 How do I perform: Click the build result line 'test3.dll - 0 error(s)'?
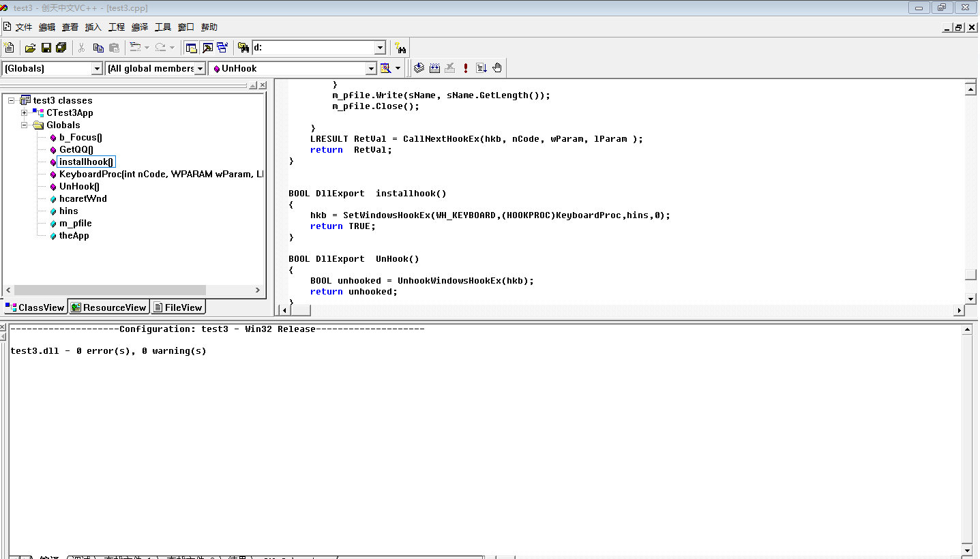[108, 351]
